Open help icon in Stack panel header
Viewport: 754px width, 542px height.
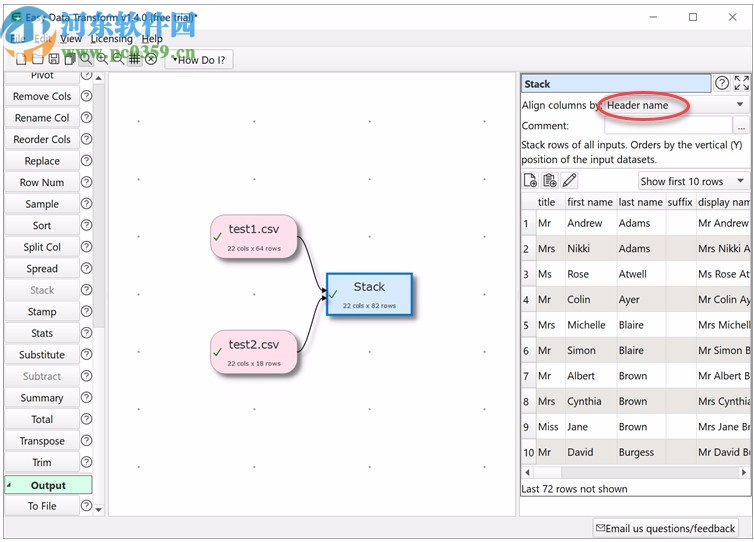tap(722, 83)
